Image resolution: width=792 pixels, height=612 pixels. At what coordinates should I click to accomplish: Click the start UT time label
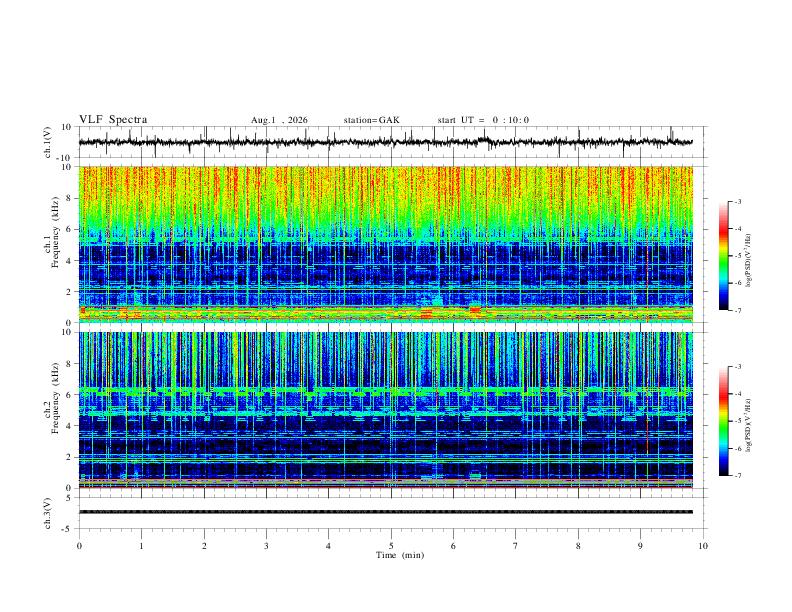pos(483,120)
